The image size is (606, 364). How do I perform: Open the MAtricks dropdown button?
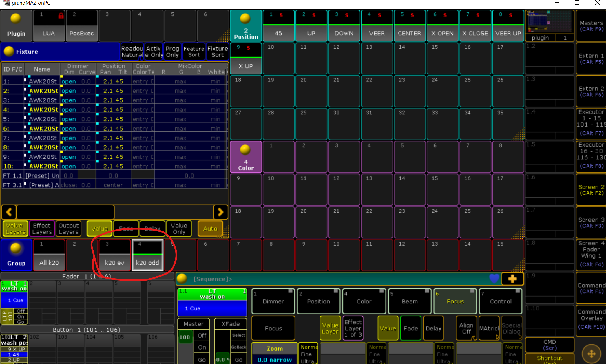(489, 328)
